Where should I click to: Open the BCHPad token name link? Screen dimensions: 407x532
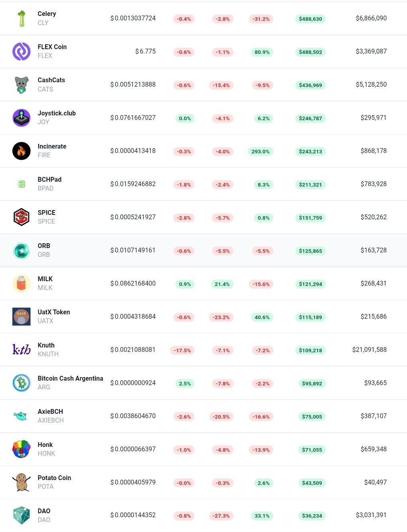[49, 180]
